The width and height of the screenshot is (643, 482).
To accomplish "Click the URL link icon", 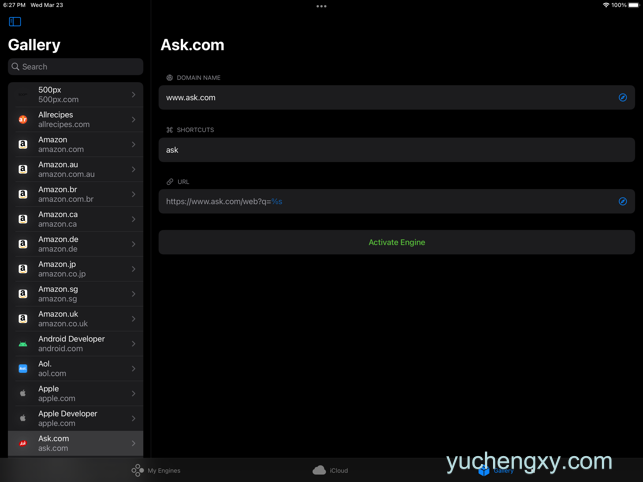I will [x=170, y=182].
